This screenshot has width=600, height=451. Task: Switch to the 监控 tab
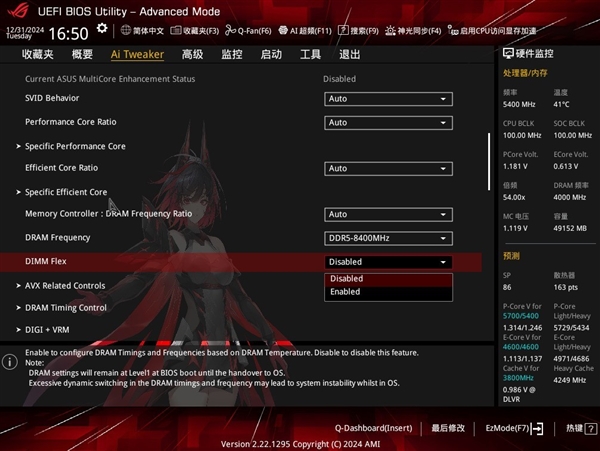(232, 54)
